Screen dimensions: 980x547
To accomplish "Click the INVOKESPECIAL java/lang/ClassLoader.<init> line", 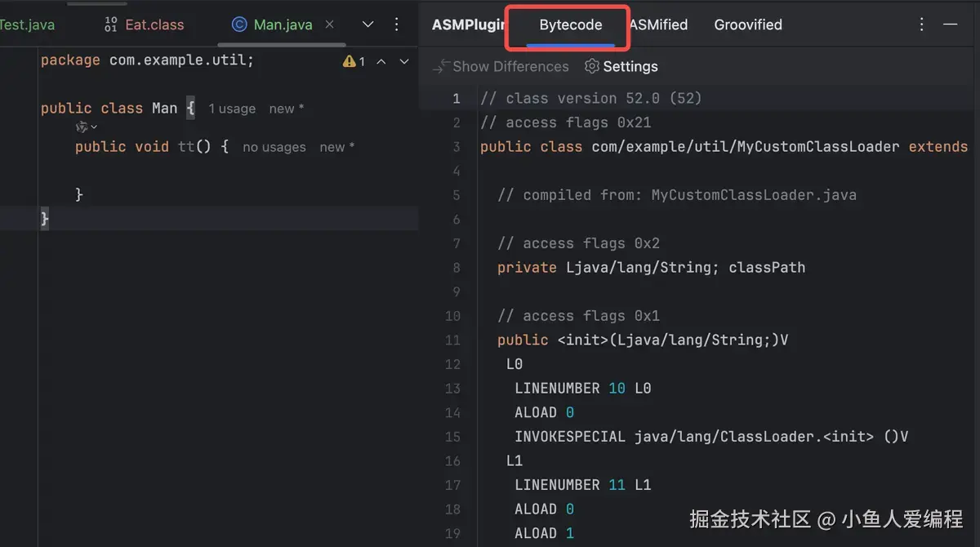I will (x=711, y=437).
